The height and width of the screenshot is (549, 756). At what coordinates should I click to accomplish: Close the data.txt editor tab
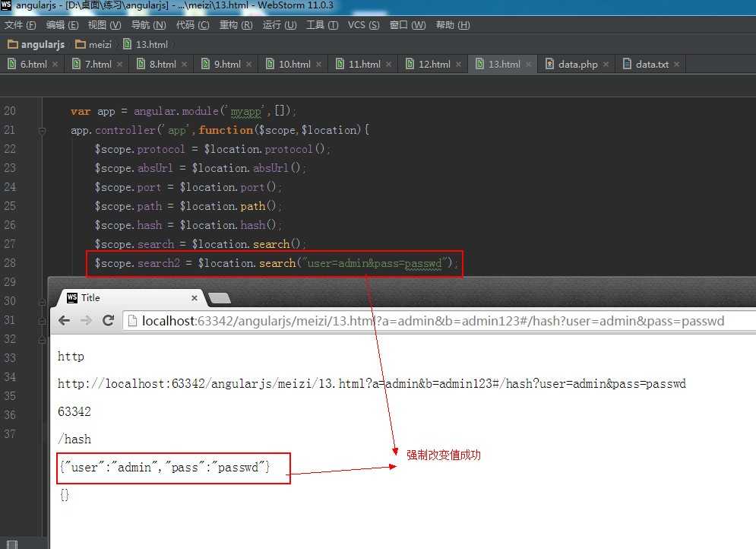(676, 64)
